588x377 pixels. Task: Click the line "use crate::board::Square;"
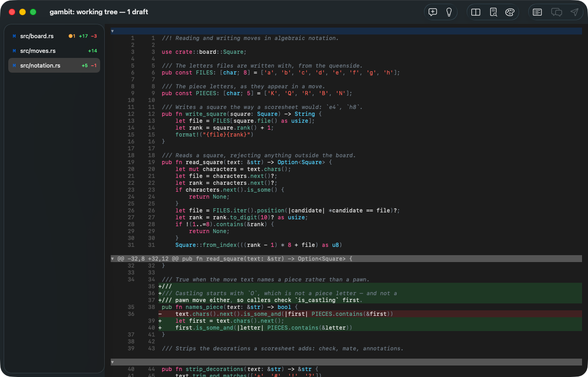204,52
